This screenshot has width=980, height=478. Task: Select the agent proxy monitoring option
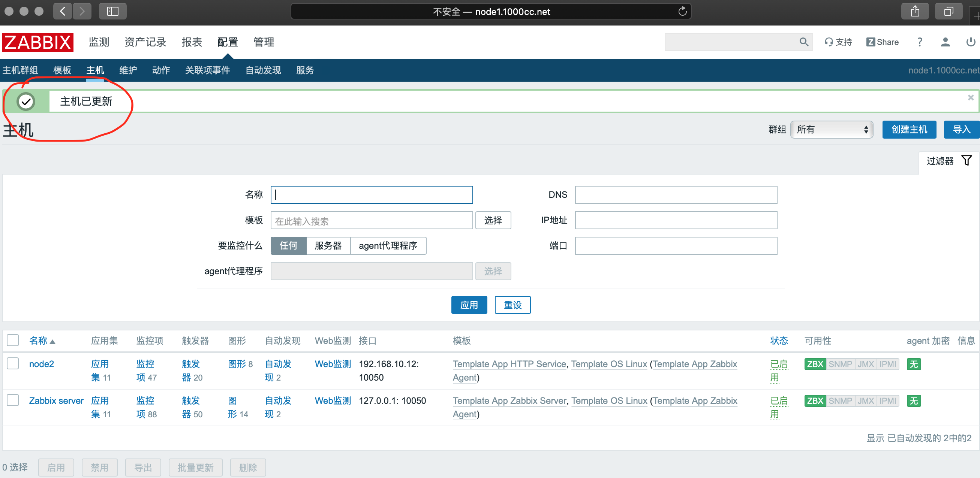pos(388,246)
